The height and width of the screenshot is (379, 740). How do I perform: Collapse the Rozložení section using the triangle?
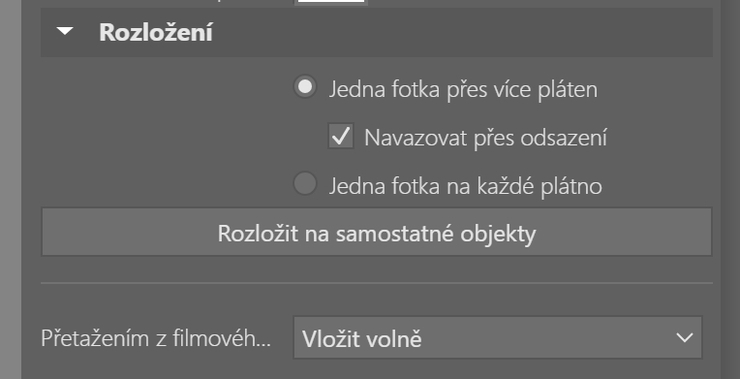[65, 32]
